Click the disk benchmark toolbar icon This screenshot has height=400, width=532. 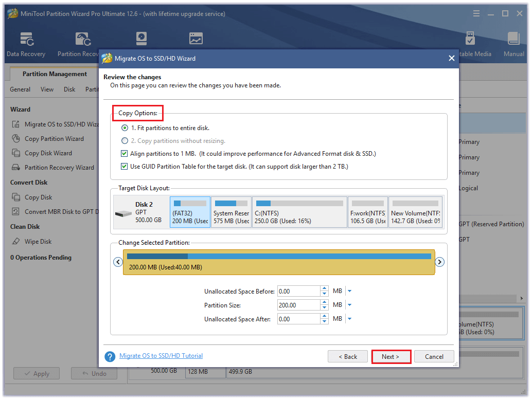pyautogui.click(x=141, y=39)
